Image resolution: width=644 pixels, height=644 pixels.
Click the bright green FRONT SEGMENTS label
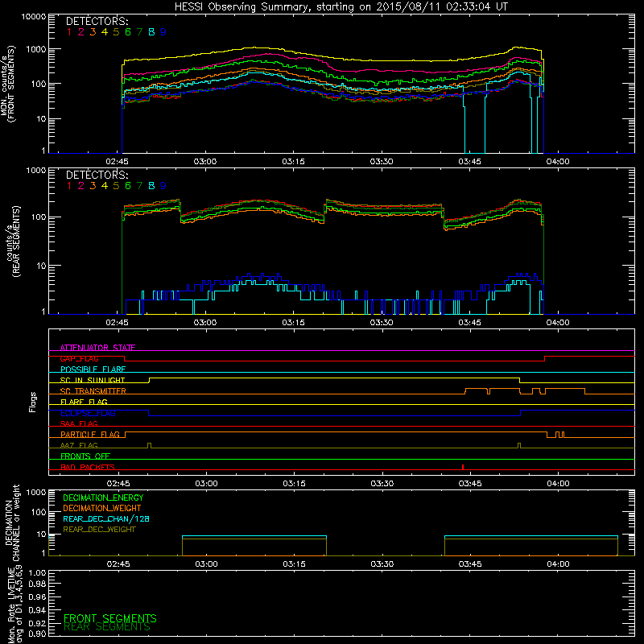[x=110, y=618]
